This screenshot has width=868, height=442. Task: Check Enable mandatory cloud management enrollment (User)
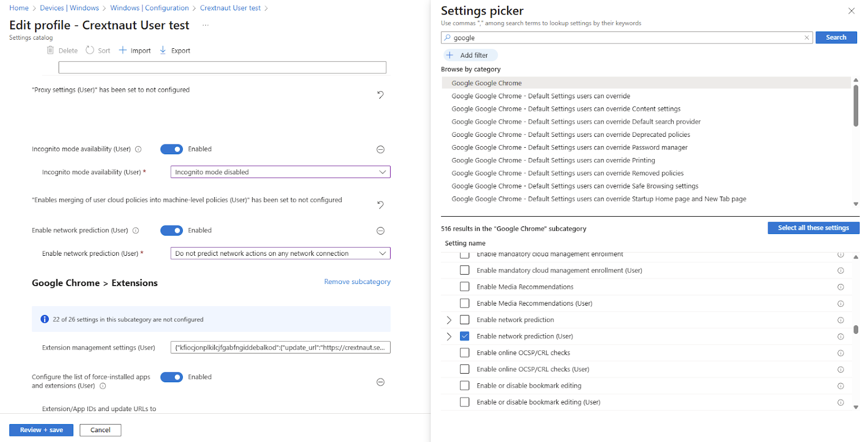point(464,270)
